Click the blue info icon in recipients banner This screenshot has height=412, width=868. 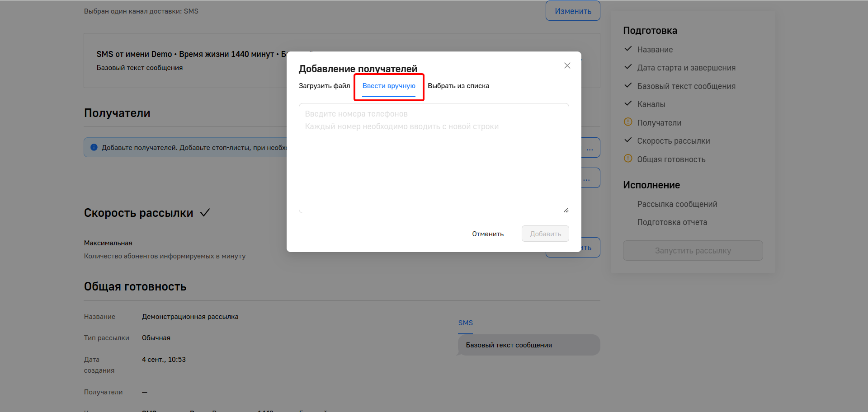[x=94, y=147]
